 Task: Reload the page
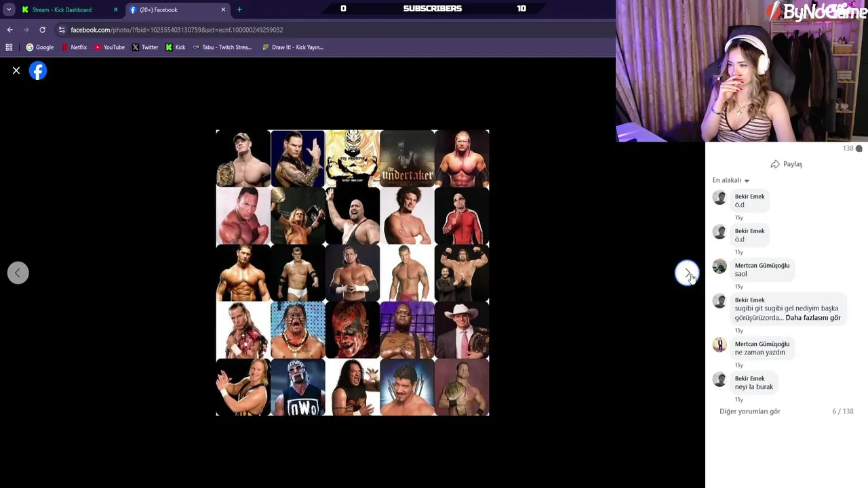pos(42,30)
